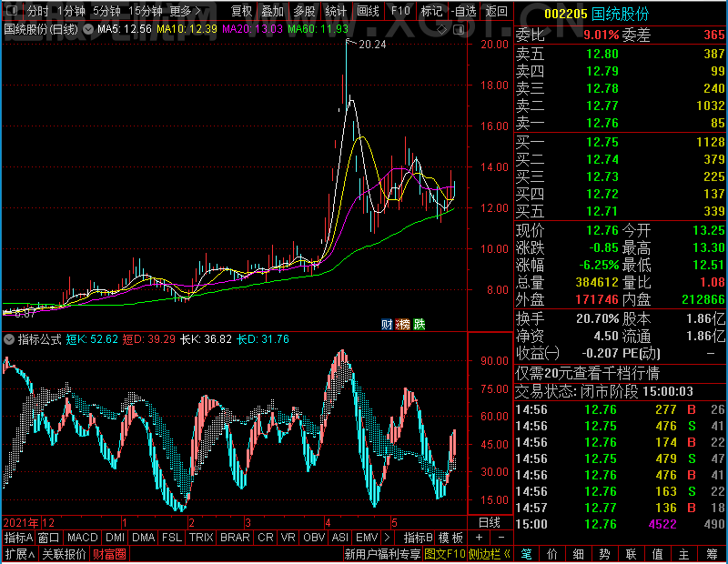
Task: Activate 画线 drawing tool
Action: pos(369,11)
